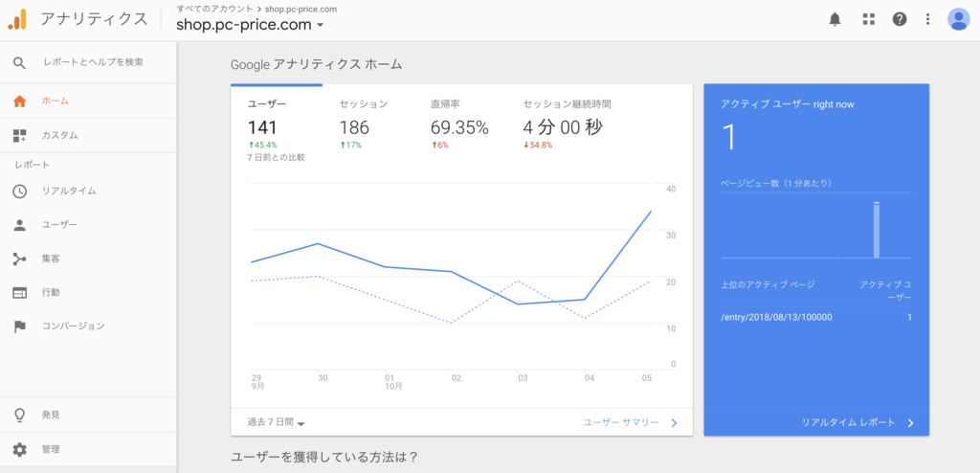The width and height of the screenshot is (980, 473).
Task: Open the shop.pc-price.com property dropdown
Action: [x=250, y=25]
